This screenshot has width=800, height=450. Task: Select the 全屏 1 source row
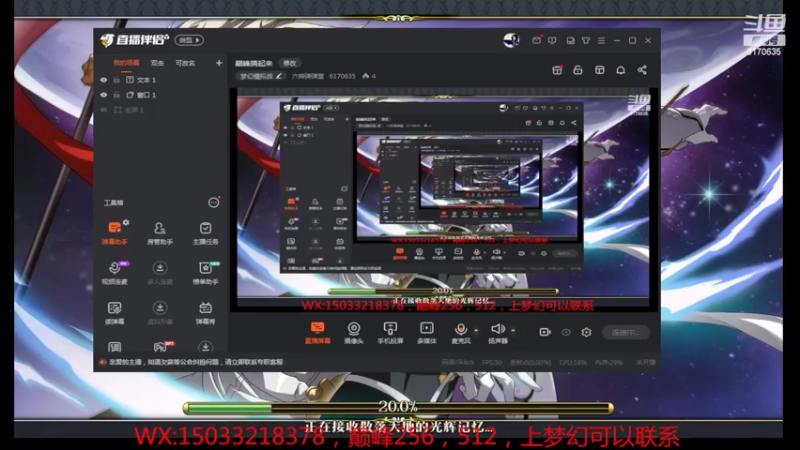(160, 110)
